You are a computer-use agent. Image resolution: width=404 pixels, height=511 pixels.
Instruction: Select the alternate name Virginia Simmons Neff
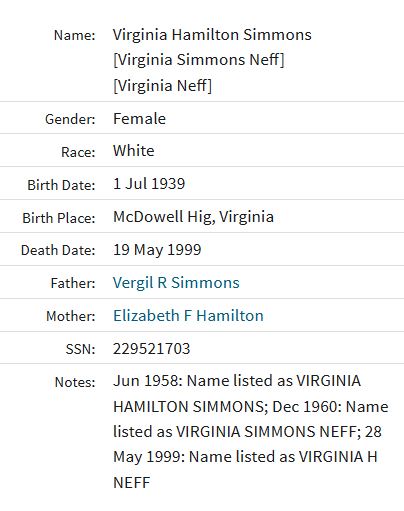[x=199, y=60]
